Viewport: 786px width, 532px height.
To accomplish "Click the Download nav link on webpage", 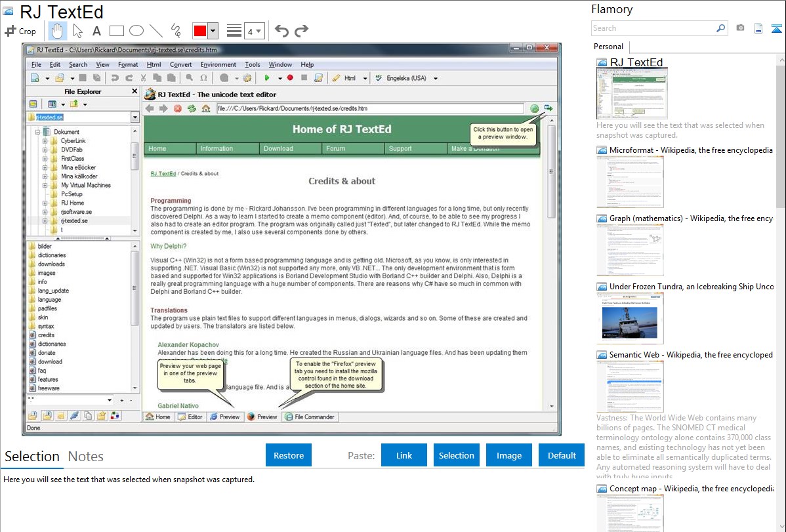I will 278,148.
